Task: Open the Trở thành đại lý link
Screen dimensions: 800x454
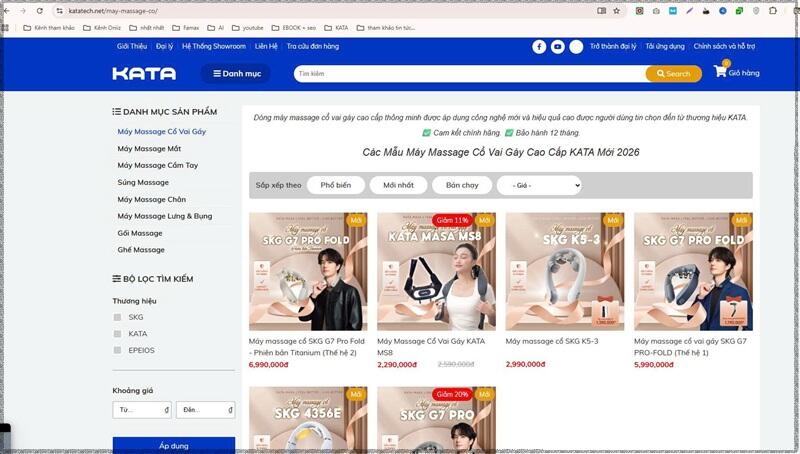Action: [613, 46]
